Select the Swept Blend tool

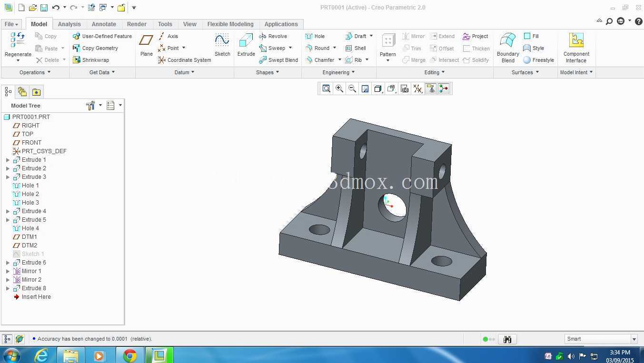(x=278, y=60)
